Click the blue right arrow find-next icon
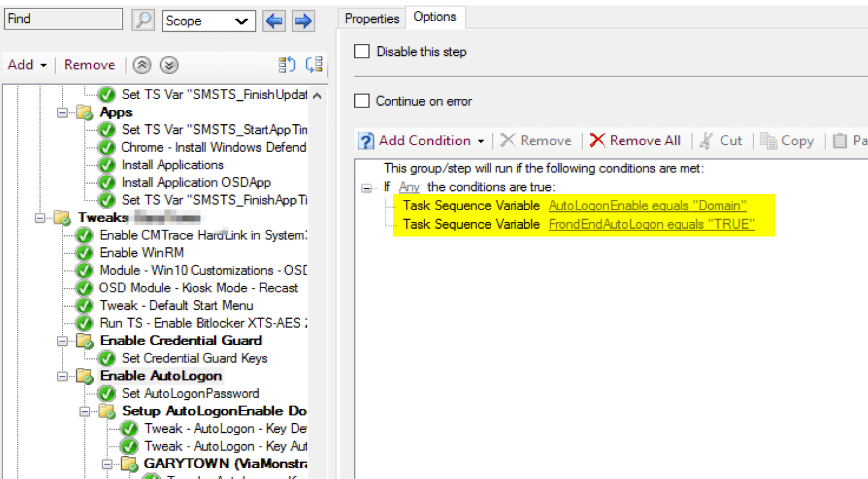Image resolution: width=868 pixels, height=479 pixels. point(304,21)
